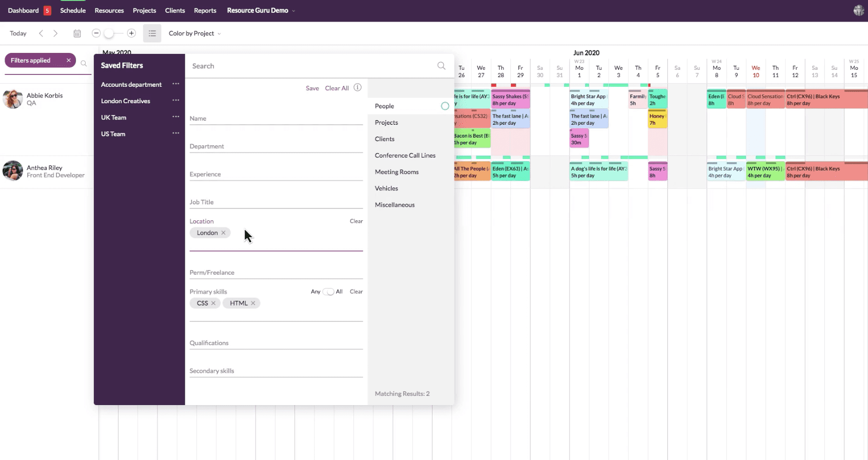Click the filter Search input

click(312, 66)
